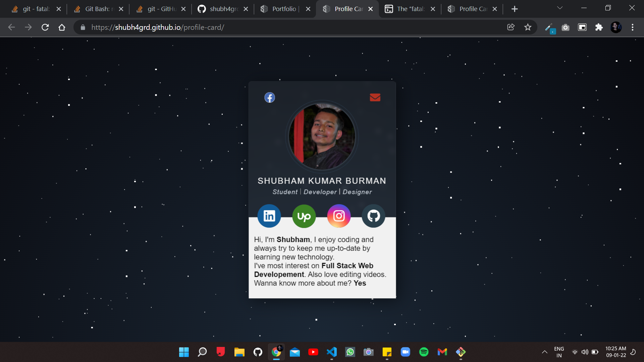Open the ENG IN language selector
The height and width of the screenshot is (362, 644).
(559, 352)
